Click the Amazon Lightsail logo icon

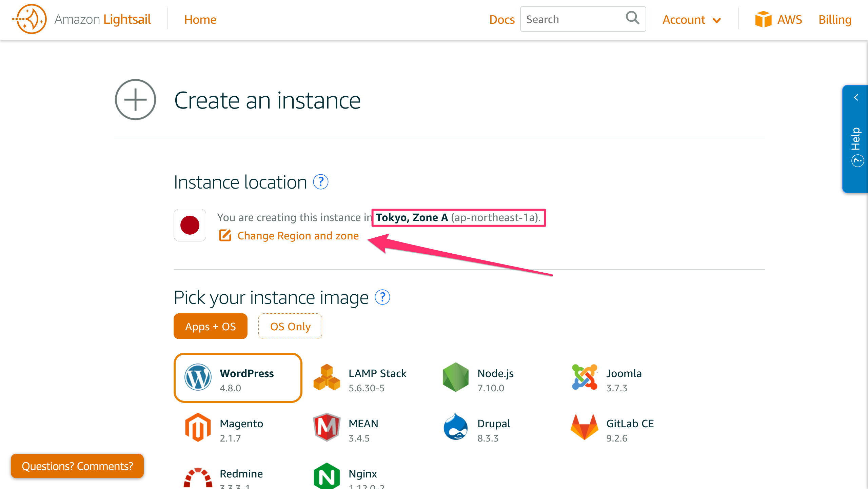[29, 19]
